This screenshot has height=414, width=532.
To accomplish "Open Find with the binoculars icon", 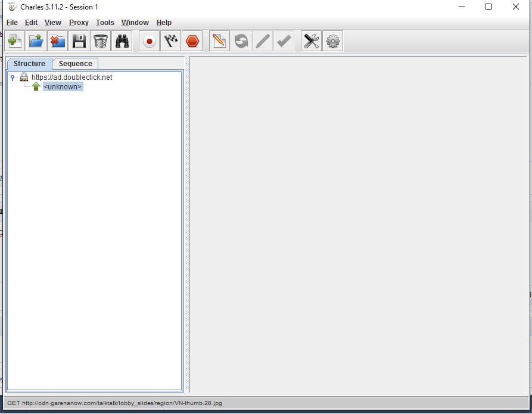I will coord(122,41).
